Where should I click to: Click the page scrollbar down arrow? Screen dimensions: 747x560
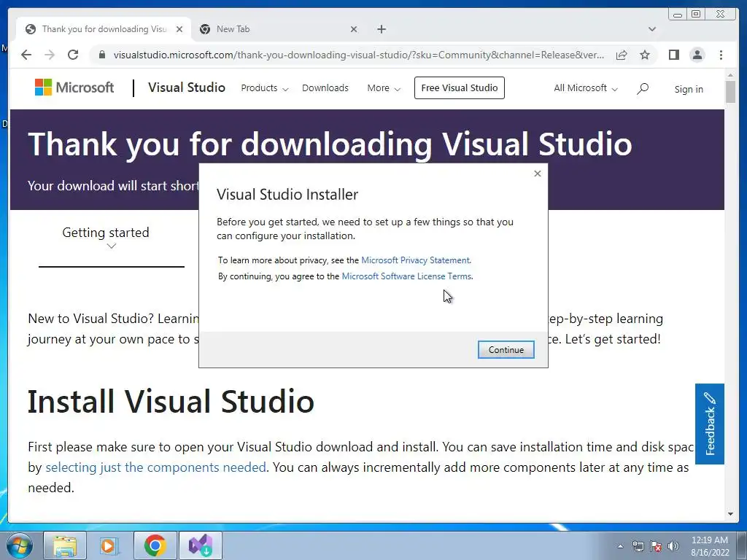[730, 514]
